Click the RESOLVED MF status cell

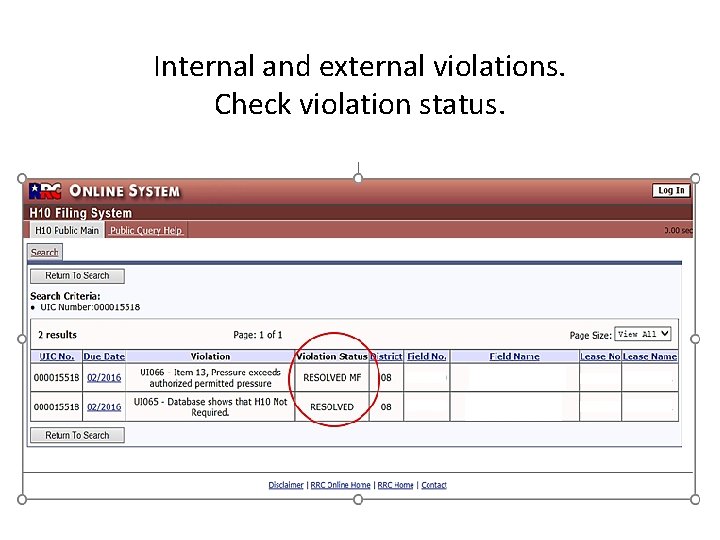tap(332, 377)
